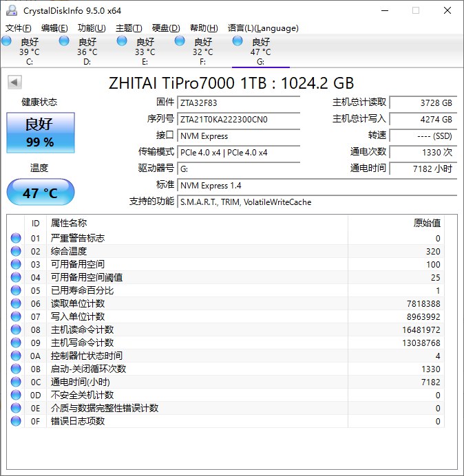Screen dimensions: 464x476
Task: Select attribute name 综合温度
Action: click(x=69, y=251)
